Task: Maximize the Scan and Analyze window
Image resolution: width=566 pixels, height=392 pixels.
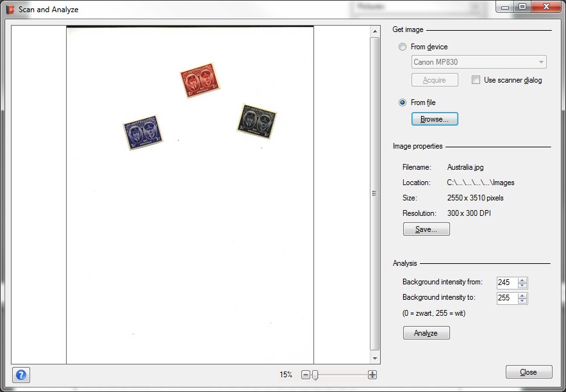Action: [522, 7]
